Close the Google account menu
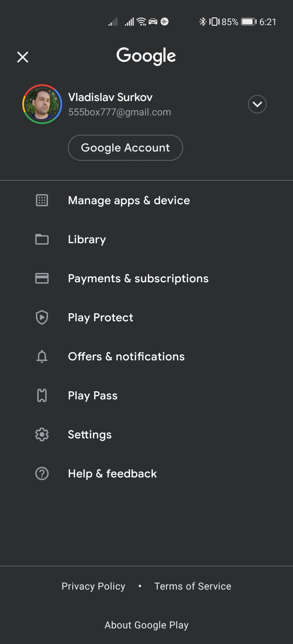The image size is (293, 644). click(23, 57)
